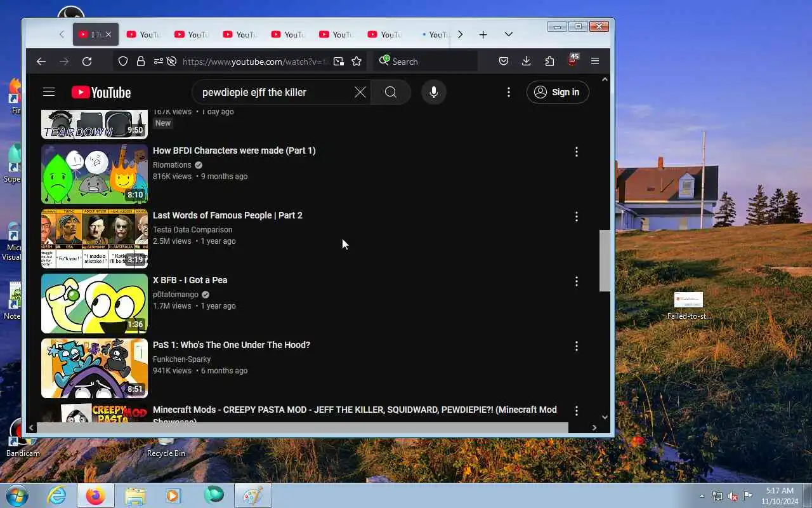Image resolution: width=812 pixels, height=508 pixels.
Task: Click the Sign in button
Action: (x=557, y=92)
